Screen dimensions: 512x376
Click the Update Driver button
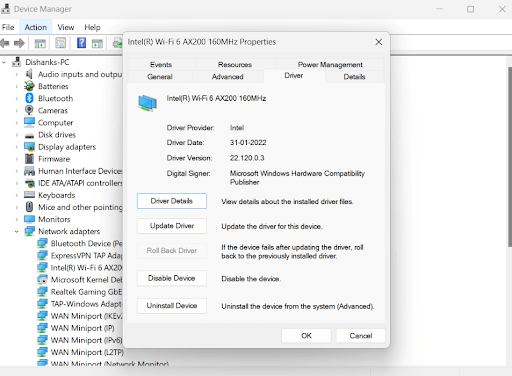pos(172,226)
